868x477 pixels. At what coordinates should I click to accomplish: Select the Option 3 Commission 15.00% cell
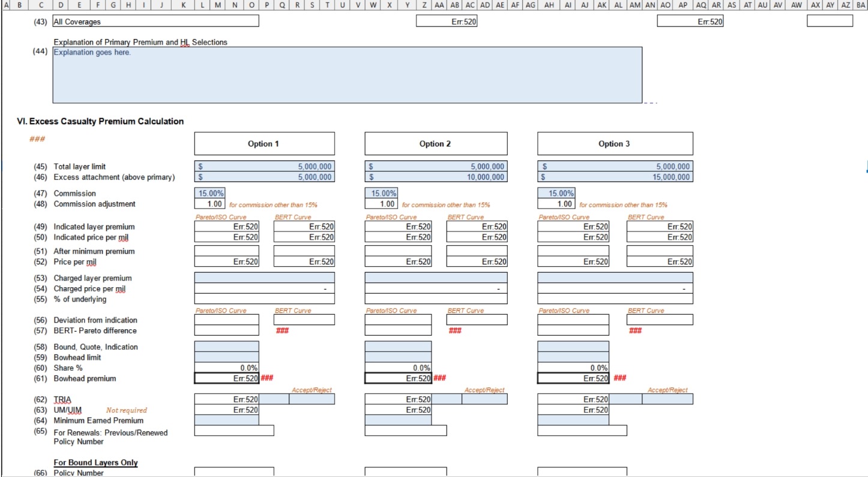point(556,193)
